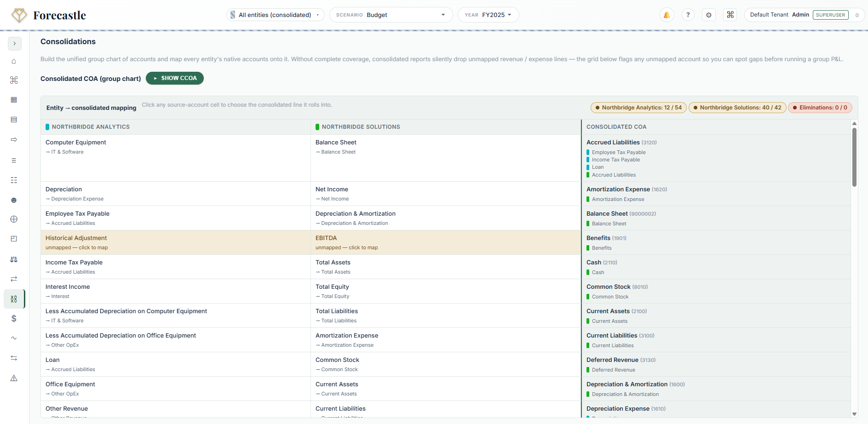This screenshot has width=868, height=424.
Task: Open the sidebar grid table icon
Action: click(x=14, y=100)
